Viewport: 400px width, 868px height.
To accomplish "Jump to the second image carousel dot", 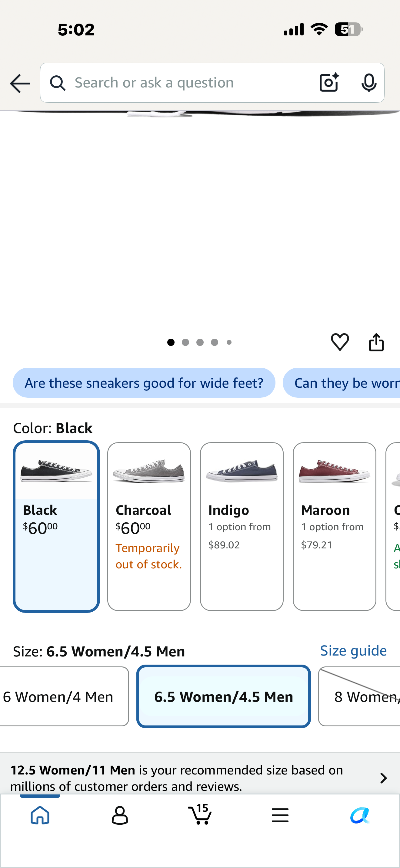I will (185, 342).
